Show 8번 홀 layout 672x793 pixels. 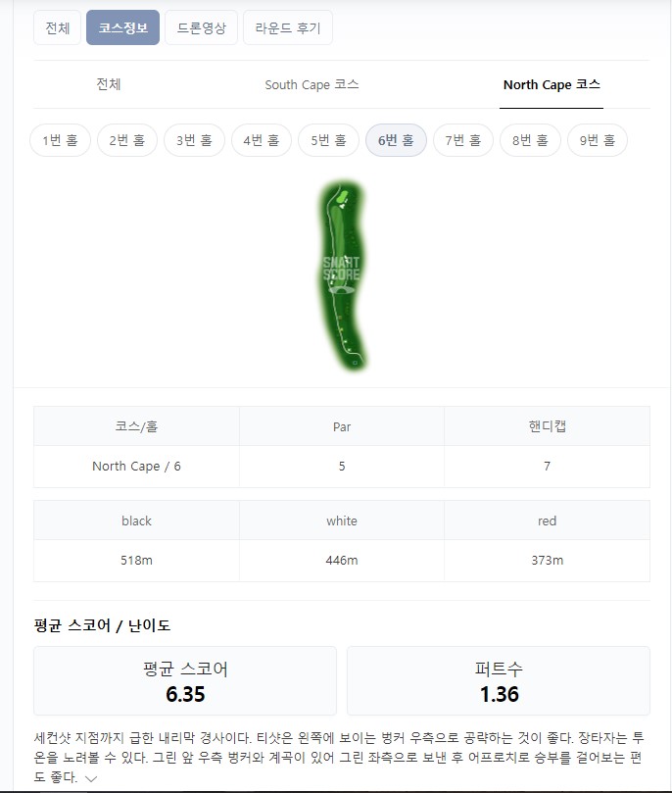(x=530, y=140)
